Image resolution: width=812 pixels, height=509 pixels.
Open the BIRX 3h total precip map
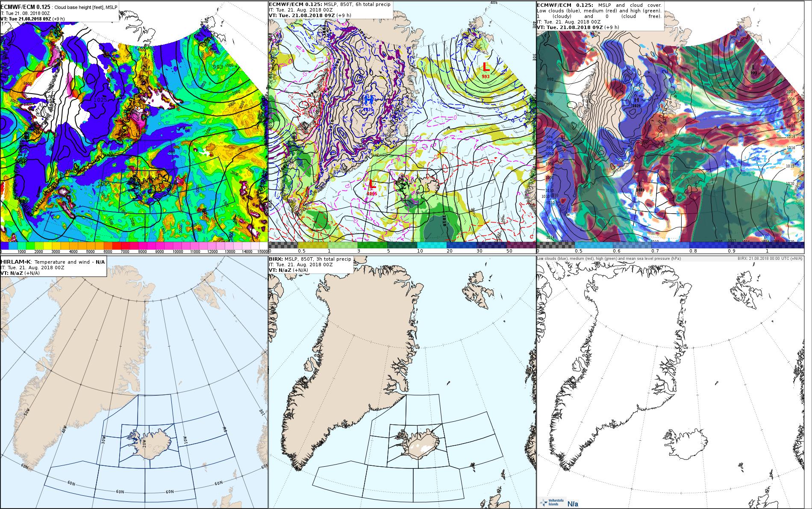click(x=402, y=382)
